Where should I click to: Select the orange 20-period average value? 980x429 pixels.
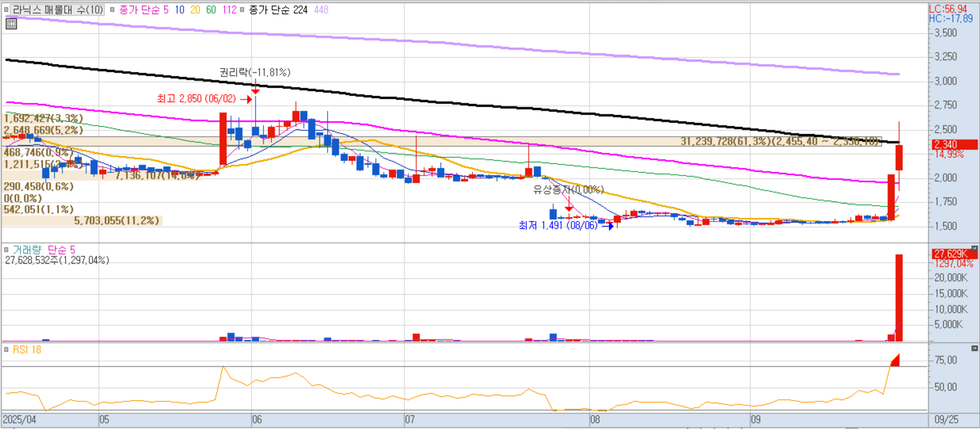(195, 10)
